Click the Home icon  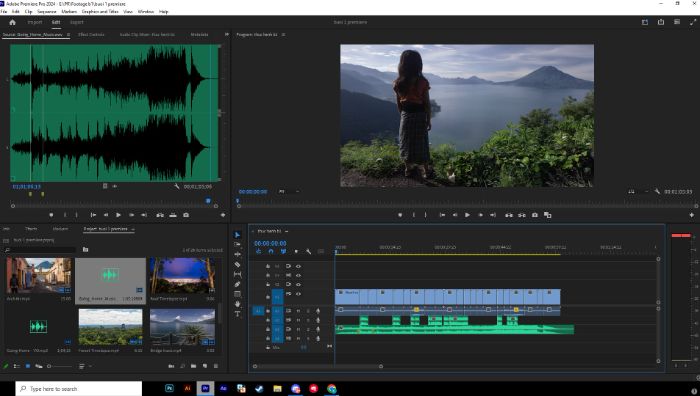pyautogui.click(x=12, y=22)
